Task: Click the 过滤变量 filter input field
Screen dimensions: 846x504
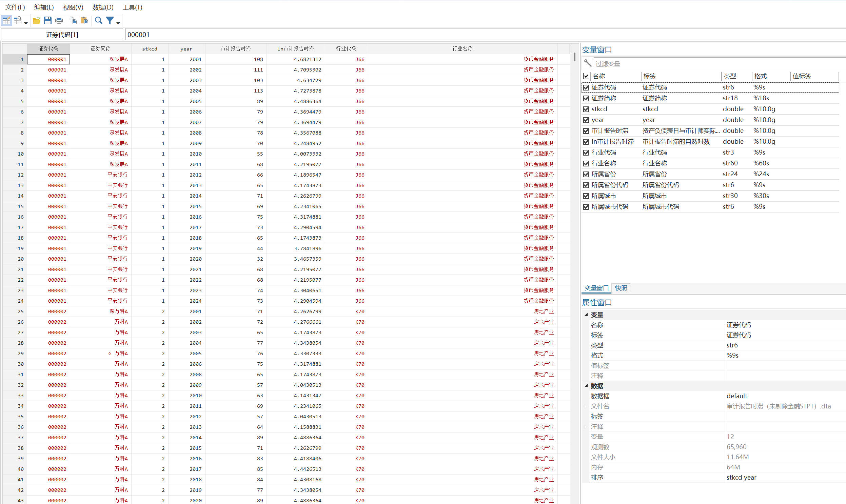Action: (713, 64)
